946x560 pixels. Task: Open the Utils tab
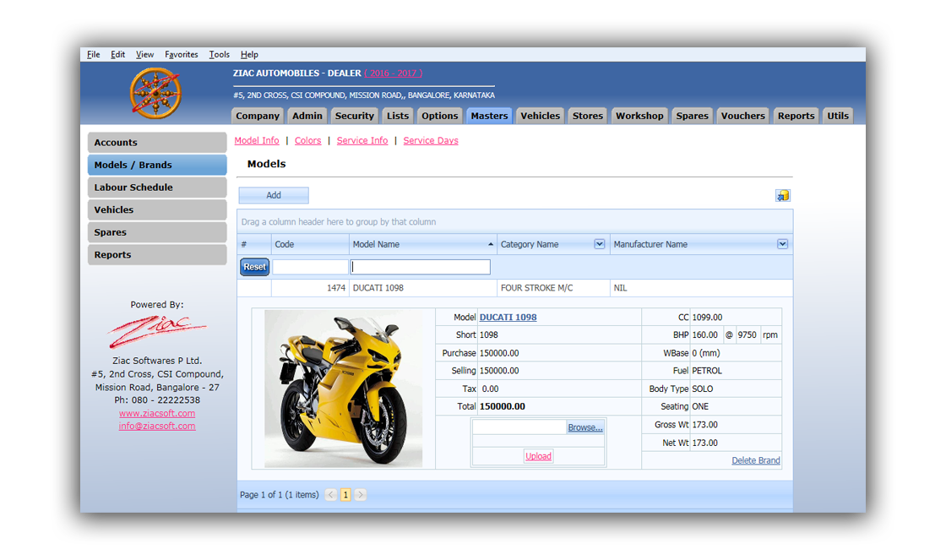coord(837,116)
